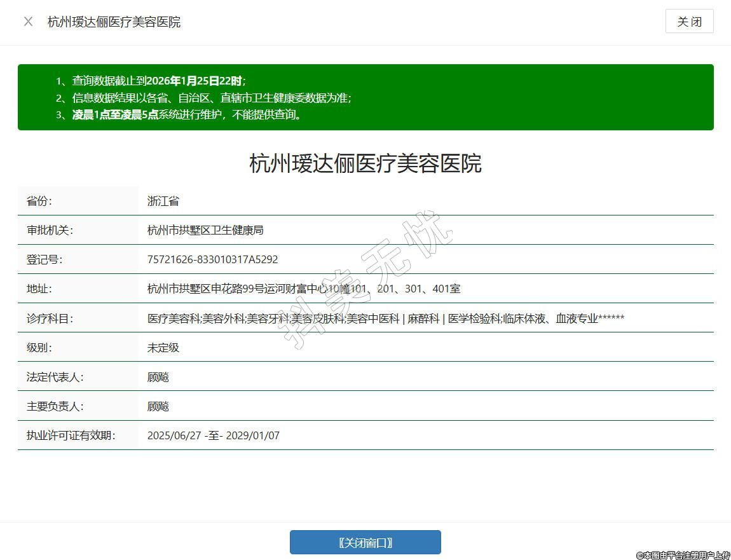Click the X icon beside the dialog title

(28, 22)
